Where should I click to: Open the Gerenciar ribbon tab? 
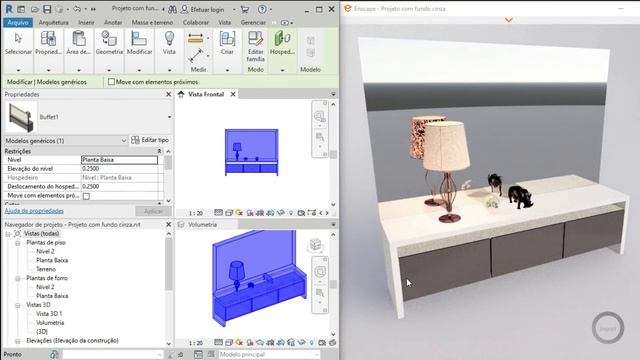tap(253, 22)
